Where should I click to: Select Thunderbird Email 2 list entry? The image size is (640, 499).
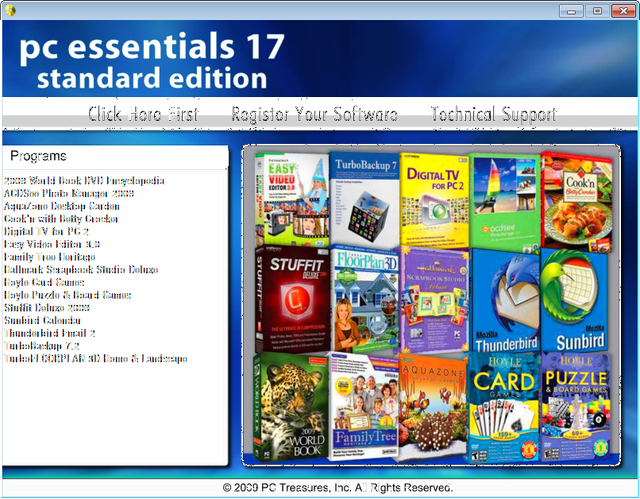pyautogui.click(x=49, y=333)
